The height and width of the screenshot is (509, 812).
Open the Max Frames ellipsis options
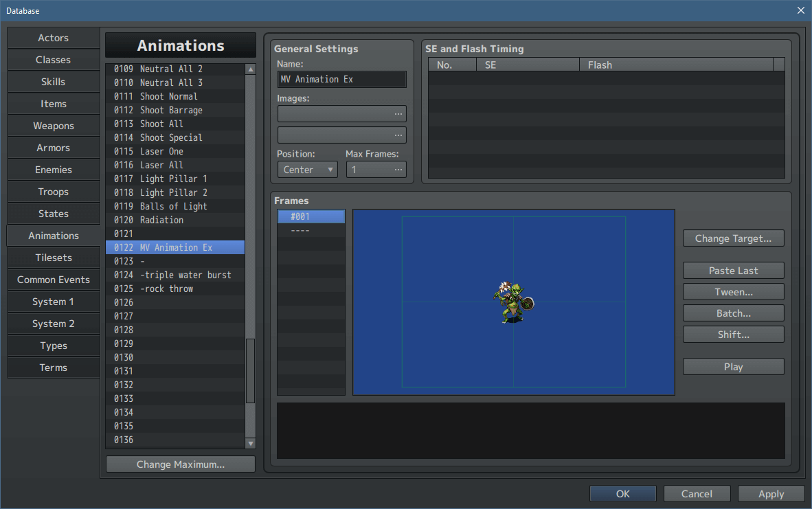click(x=397, y=169)
